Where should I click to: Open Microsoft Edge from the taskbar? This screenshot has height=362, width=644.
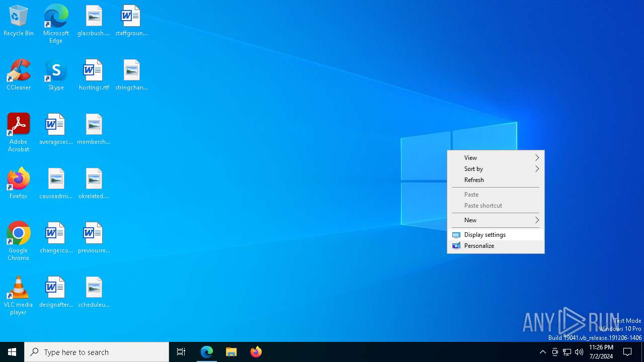click(x=207, y=352)
